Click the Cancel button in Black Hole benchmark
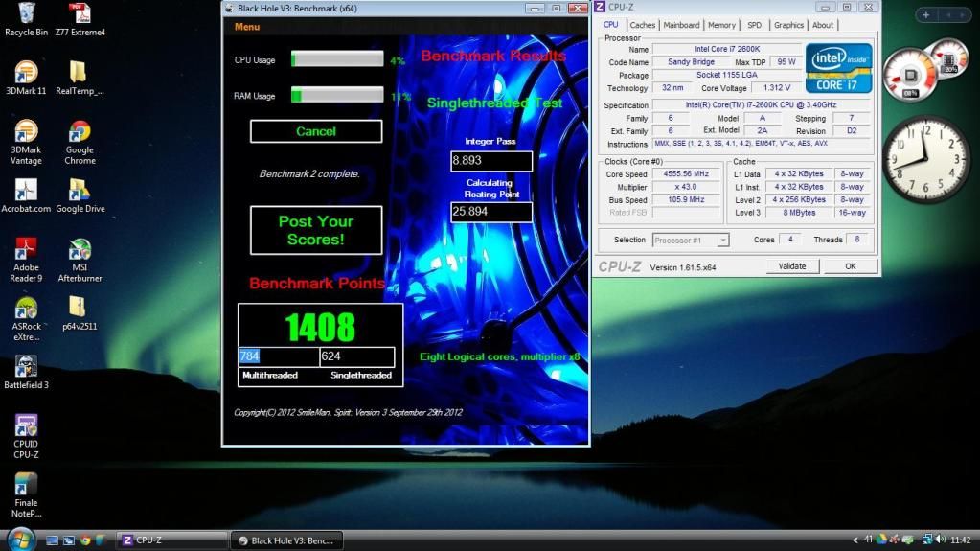This screenshot has height=551, width=980. (316, 131)
